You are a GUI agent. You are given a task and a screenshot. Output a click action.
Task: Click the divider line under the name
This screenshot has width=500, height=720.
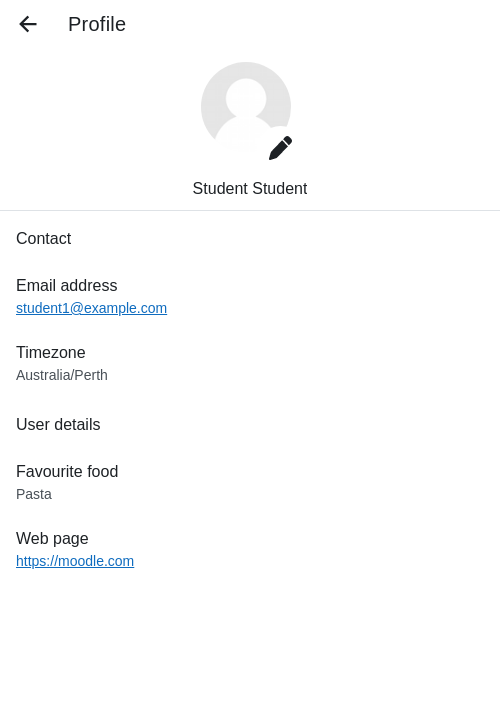250,211
